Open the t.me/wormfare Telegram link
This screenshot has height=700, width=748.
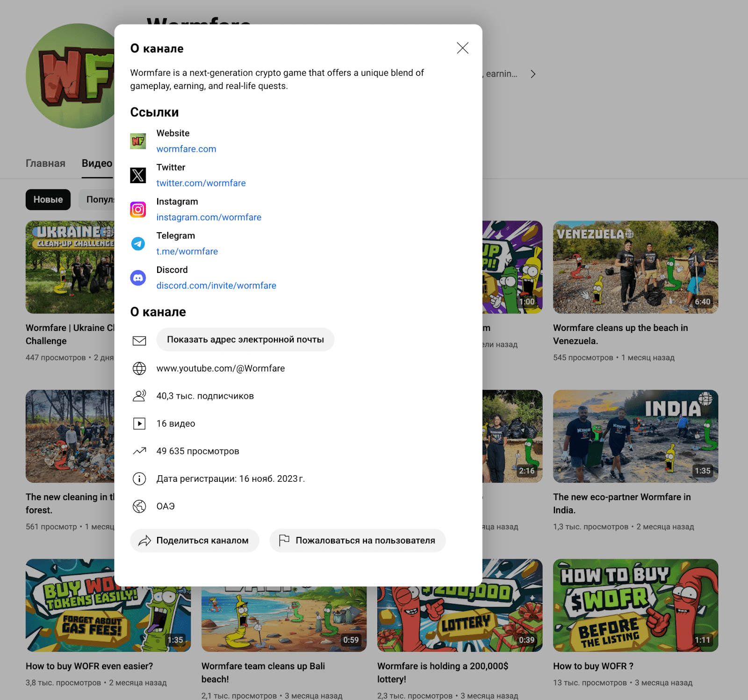pos(187,251)
